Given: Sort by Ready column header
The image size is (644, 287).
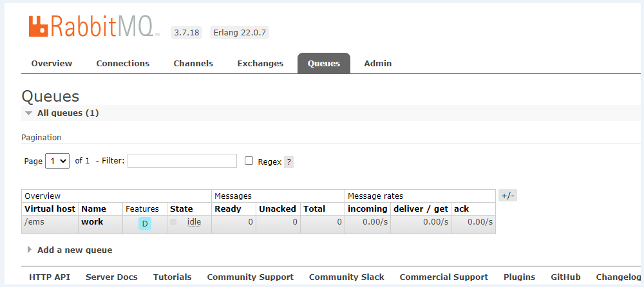Looking at the screenshot, I should tap(228, 208).
